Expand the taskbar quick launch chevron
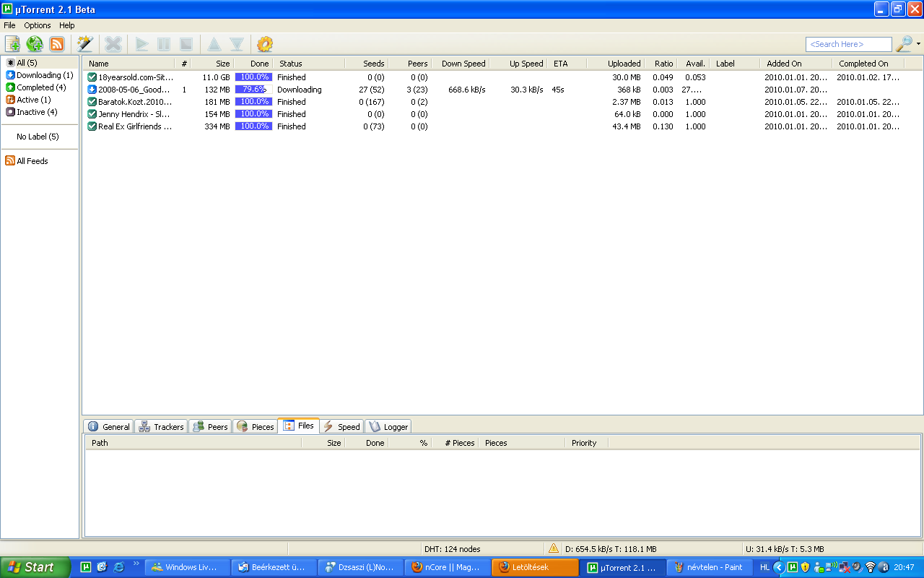Screen dimensions: 924x578 [x=136, y=564]
